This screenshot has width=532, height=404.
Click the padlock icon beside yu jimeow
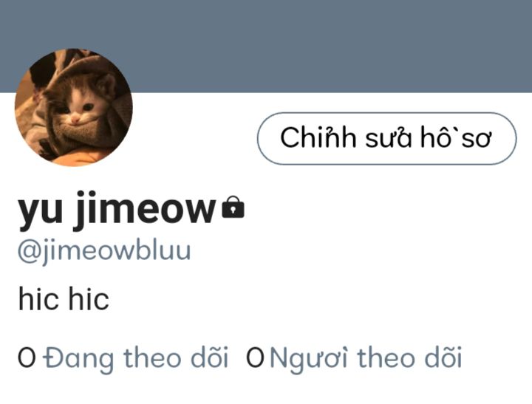[x=233, y=207]
